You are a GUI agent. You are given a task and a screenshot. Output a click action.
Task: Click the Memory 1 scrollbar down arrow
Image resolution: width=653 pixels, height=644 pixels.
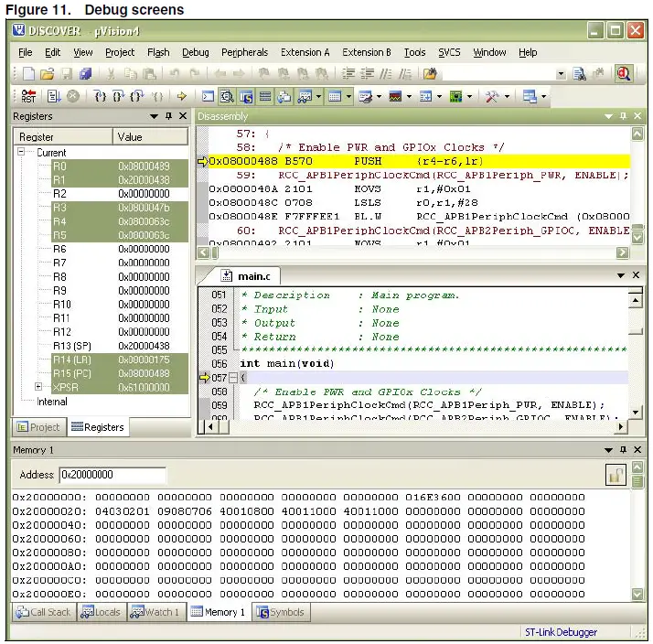click(x=637, y=594)
